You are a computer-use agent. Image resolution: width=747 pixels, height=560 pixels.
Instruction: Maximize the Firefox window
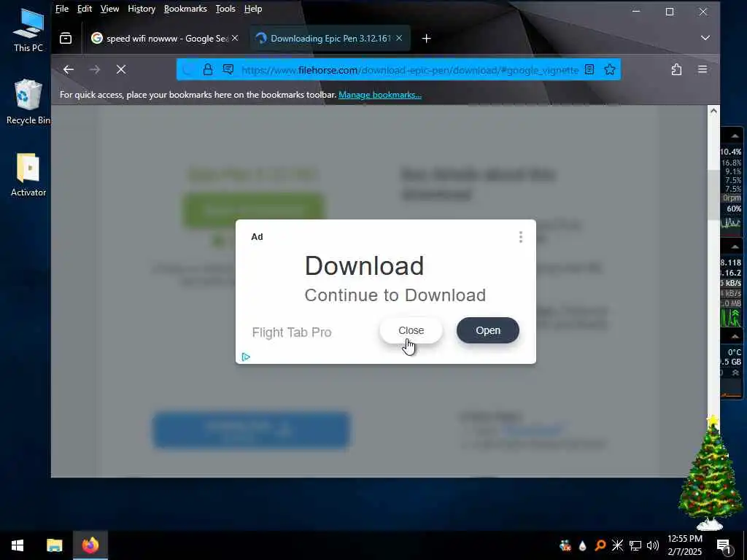click(670, 12)
